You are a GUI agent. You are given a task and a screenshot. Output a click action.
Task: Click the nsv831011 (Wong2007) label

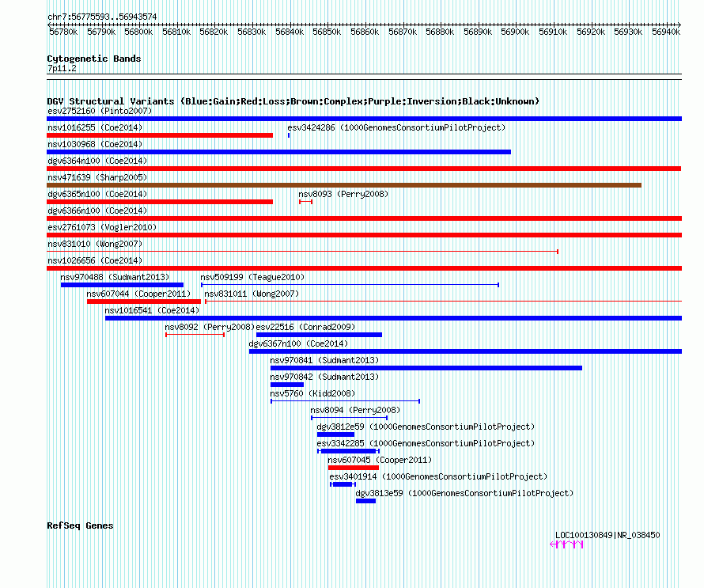coord(252,294)
